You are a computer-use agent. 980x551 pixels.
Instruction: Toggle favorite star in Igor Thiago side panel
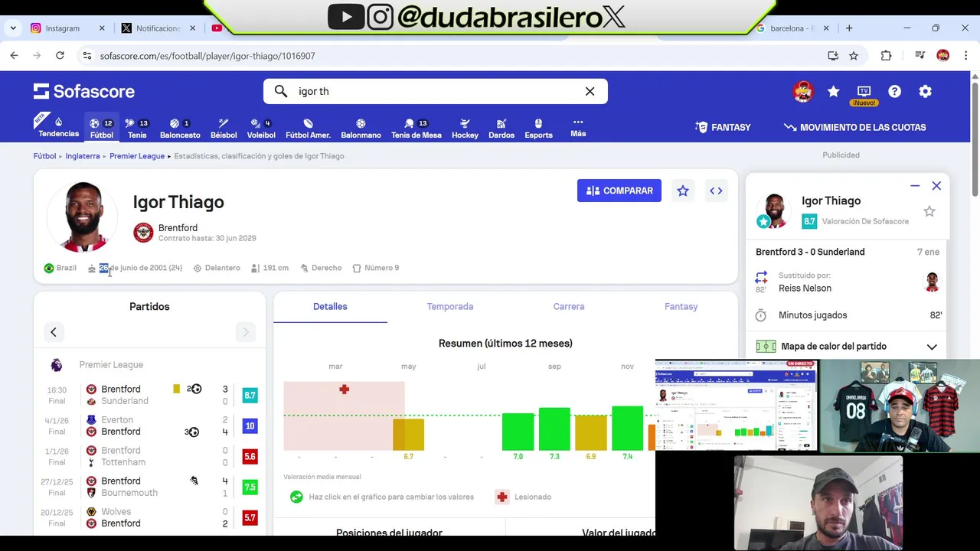[929, 211]
